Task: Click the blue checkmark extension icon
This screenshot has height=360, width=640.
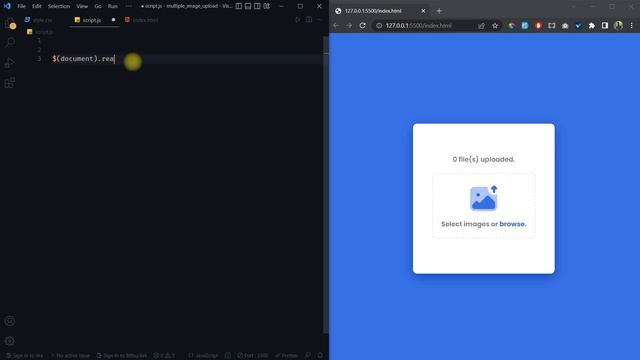Action: coord(578,25)
